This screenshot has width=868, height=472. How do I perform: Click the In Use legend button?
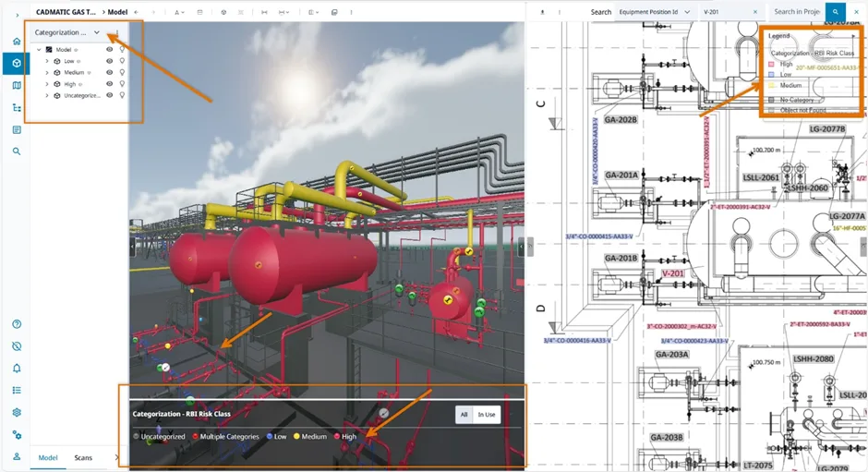(487, 415)
